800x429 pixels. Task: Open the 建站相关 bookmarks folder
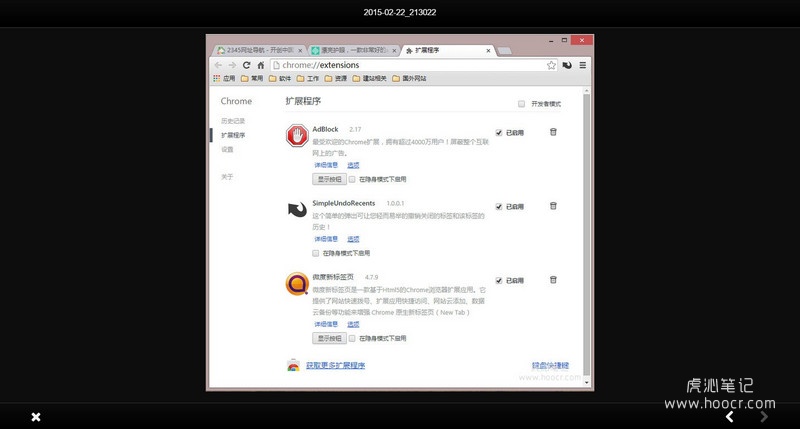click(370, 79)
